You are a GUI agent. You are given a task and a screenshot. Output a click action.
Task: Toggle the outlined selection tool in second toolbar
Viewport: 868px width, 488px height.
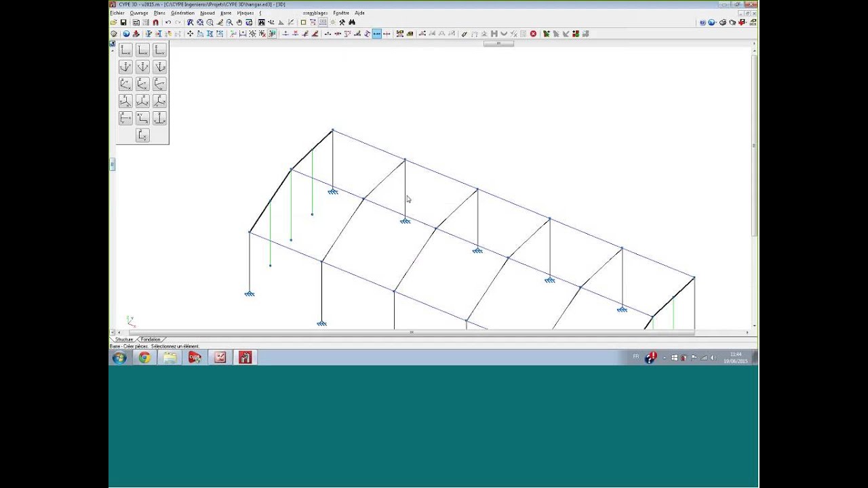pos(272,34)
